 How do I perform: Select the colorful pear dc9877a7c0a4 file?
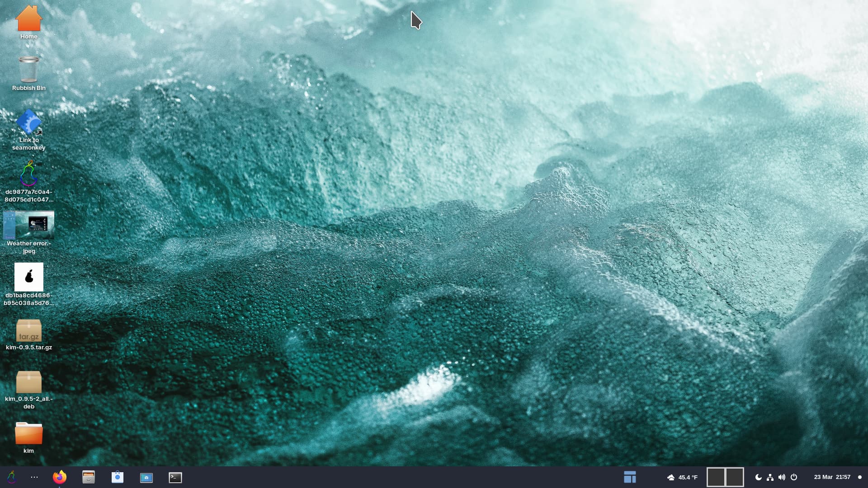click(x=28, y=182)
